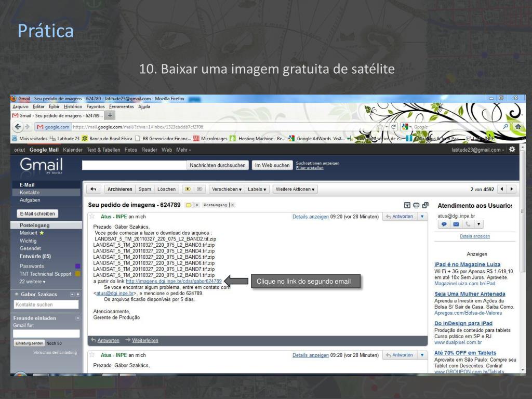The image size is (532, 399).
Task: Click the Filter erstellen link
Action: [310, 168]
